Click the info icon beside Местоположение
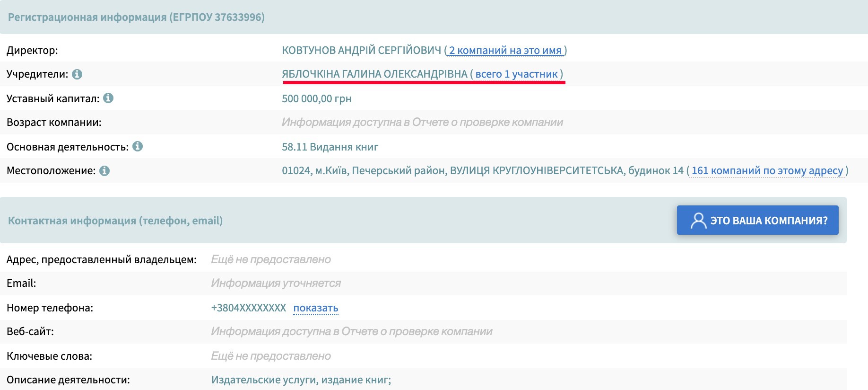 (104, 171)
